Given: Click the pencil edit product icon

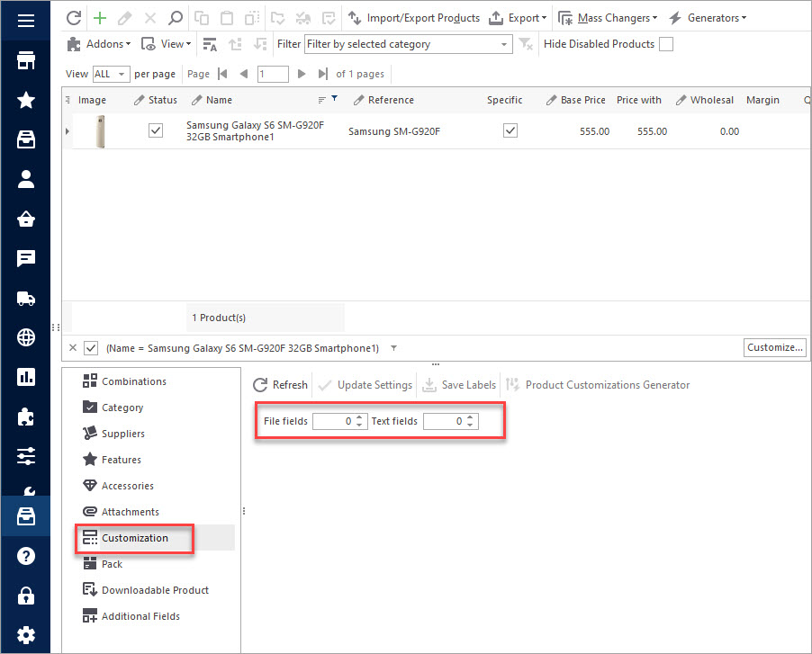Looking at the screenshot, I should (x=124, y=18).
